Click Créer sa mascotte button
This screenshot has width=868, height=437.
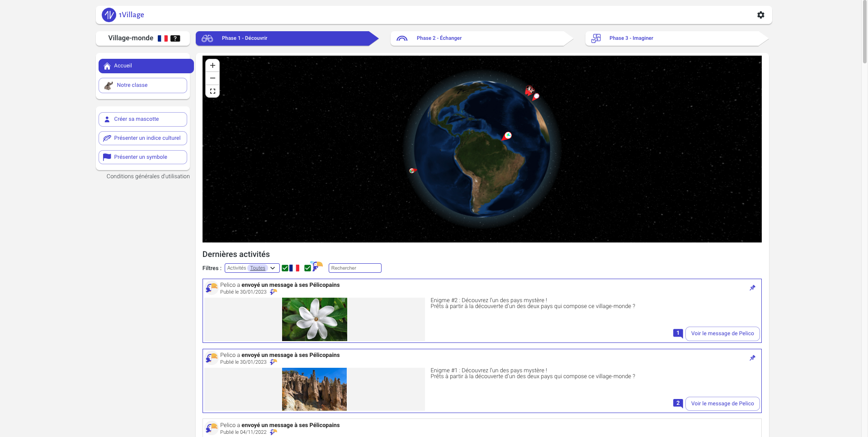point(143,119)
